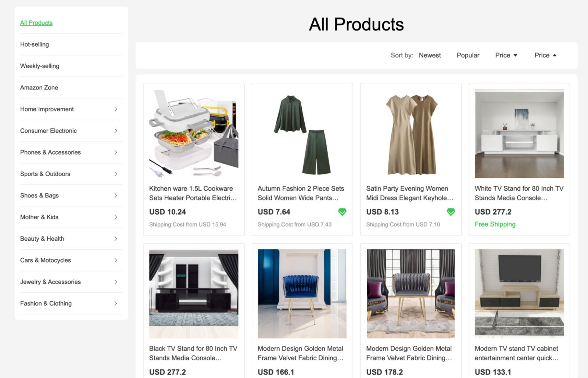
Task: Open the Amazon Zone section
Action: 39,87
